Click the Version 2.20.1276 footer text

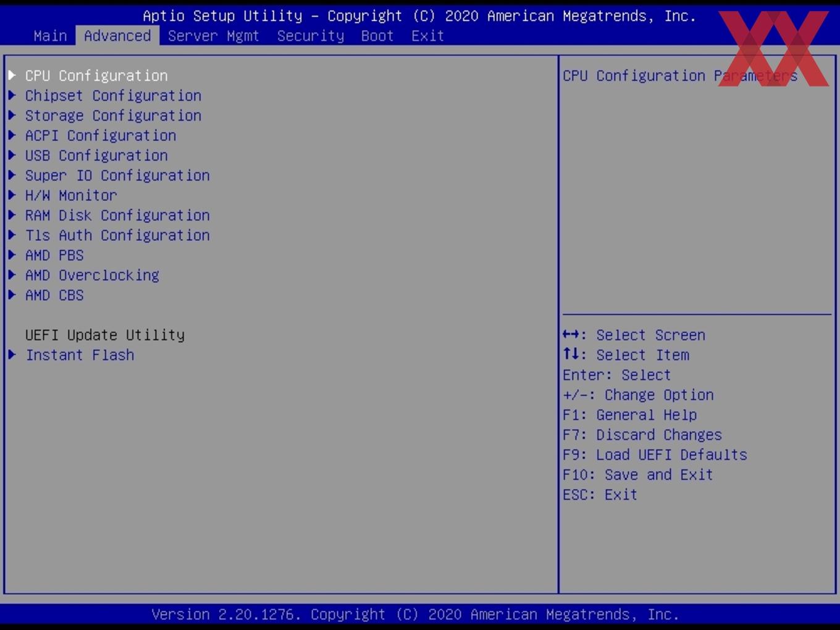tap(415, 615)
